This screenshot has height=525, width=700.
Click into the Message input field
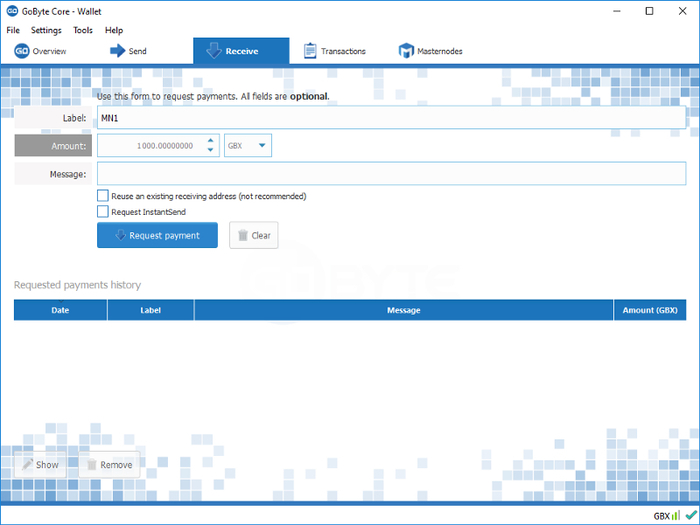click(391, 174)
